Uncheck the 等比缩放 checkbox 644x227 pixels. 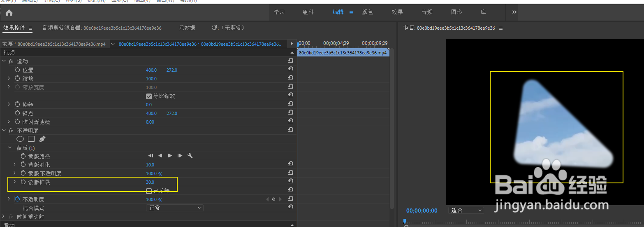tap(149, 96)
